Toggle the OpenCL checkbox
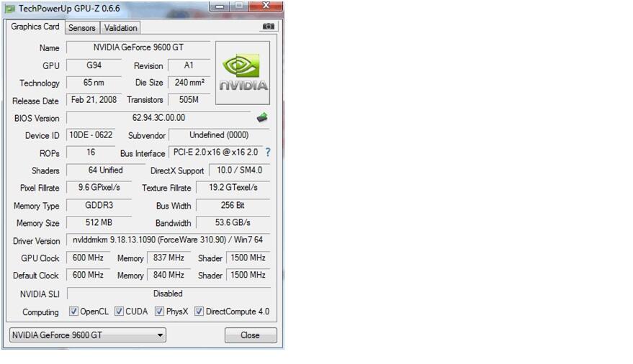 click(x=73, y=311)
